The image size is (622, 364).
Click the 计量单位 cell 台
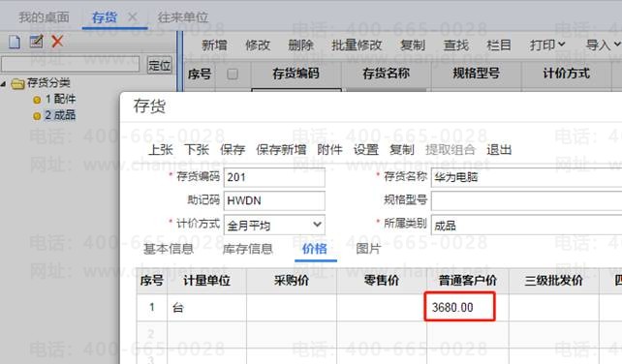tap(206, 307)
